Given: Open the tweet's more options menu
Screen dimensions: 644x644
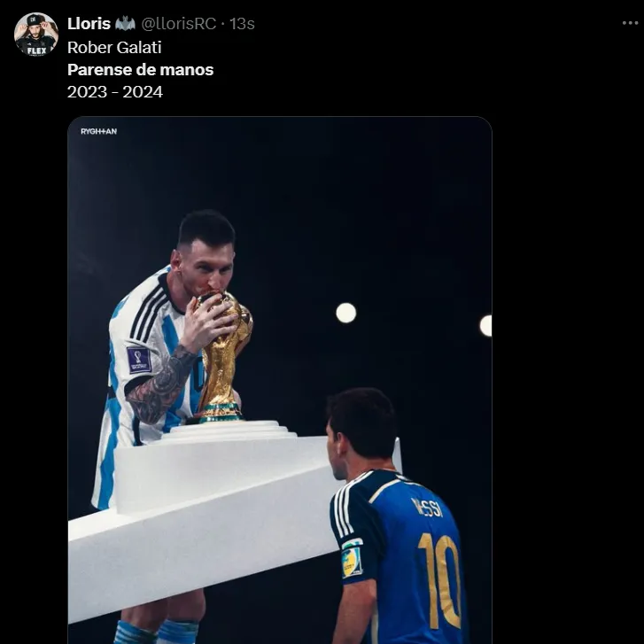Looking at the screenshot, I should [x=629, y=24].
